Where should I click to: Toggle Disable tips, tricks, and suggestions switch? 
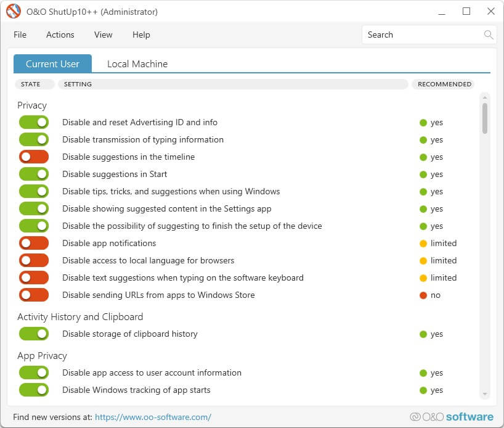click(x=34, y=191)
